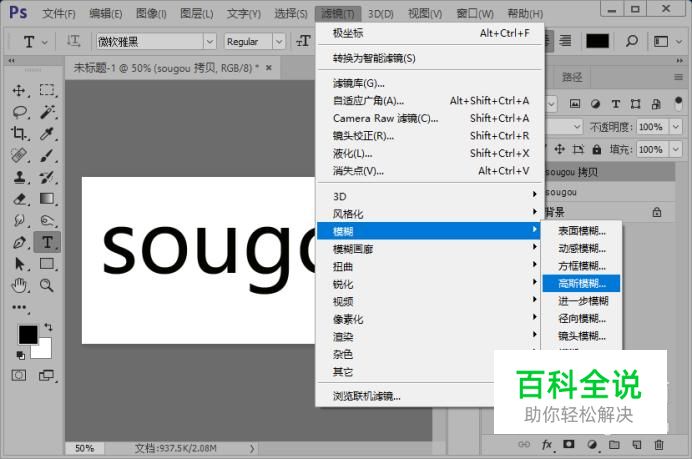This screenshot has height=459, width=692.
Task: Click the 50% zoom level field
Action: coord(84,448)
